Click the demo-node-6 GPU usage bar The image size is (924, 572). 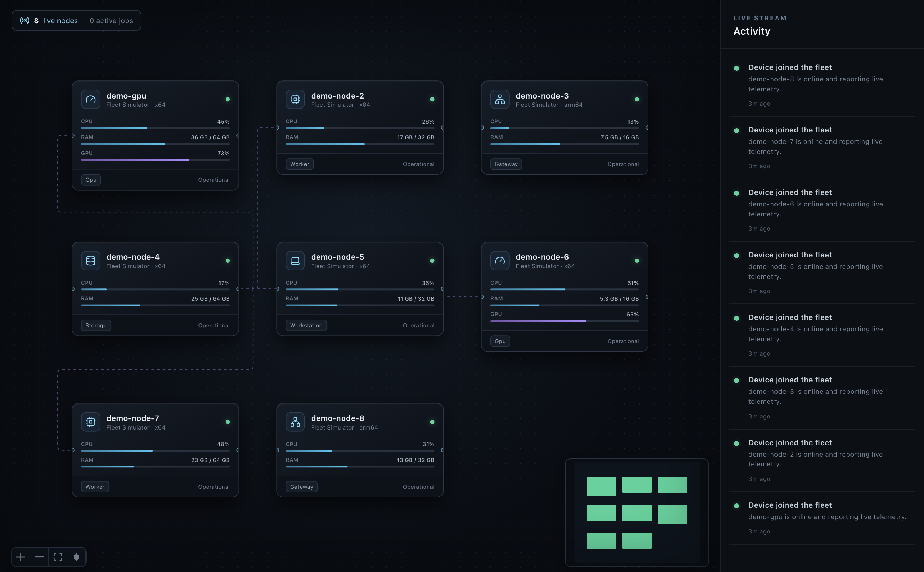565,321
